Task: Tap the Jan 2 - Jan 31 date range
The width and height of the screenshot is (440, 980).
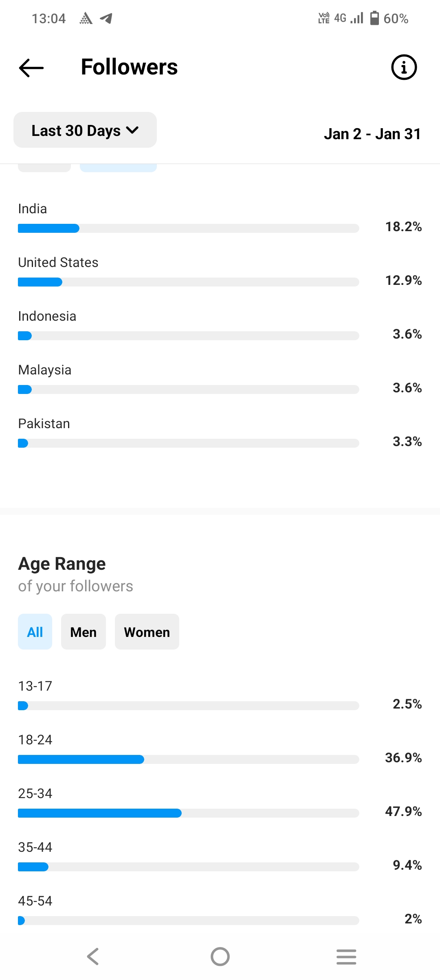Action: (372, 134)
